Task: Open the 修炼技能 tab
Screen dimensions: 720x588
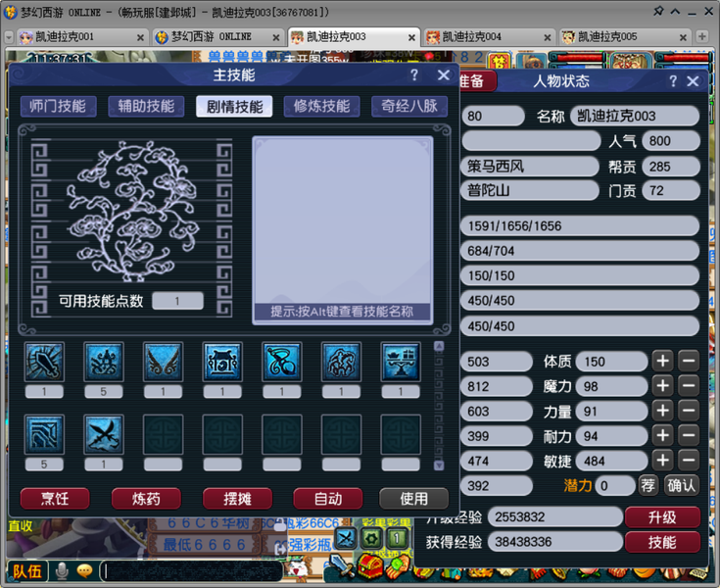Action: click(x=322, y=106)
